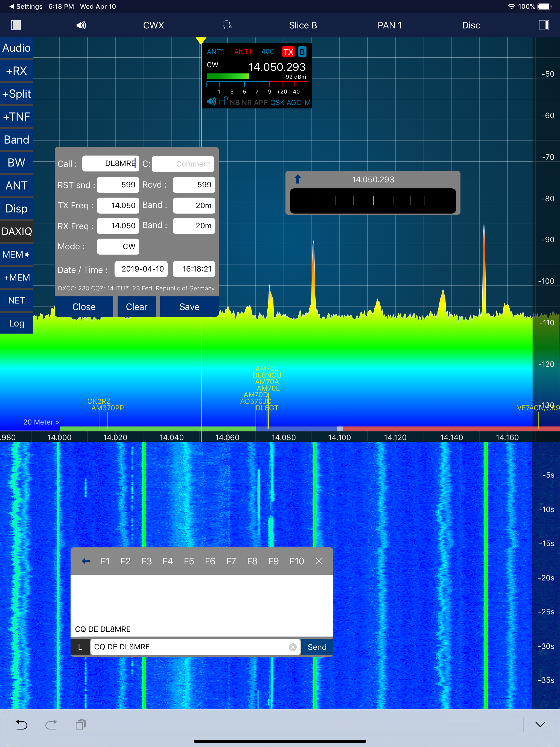Viewport: 560px width, 747px height.
Task: Save the log entry
Action: pos(189,307)
